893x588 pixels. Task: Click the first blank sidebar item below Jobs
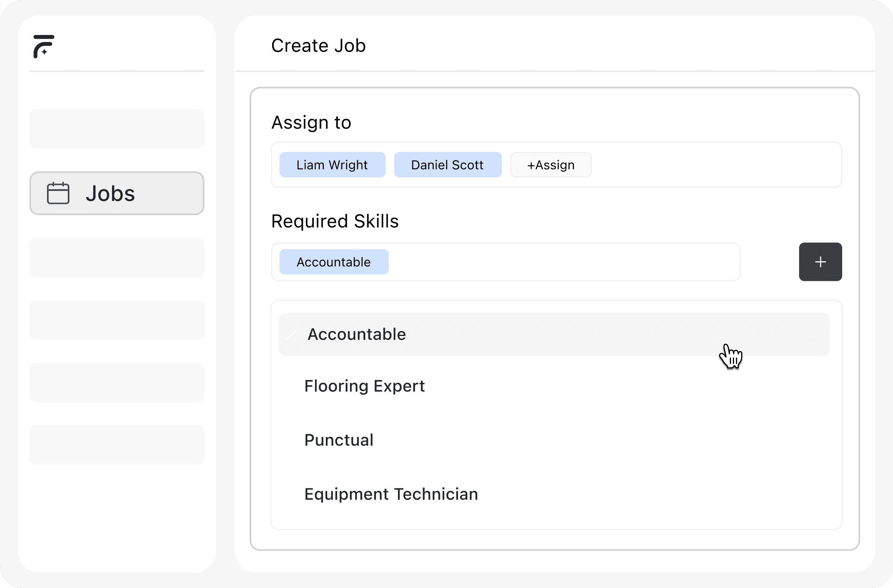tap(117, 258)
